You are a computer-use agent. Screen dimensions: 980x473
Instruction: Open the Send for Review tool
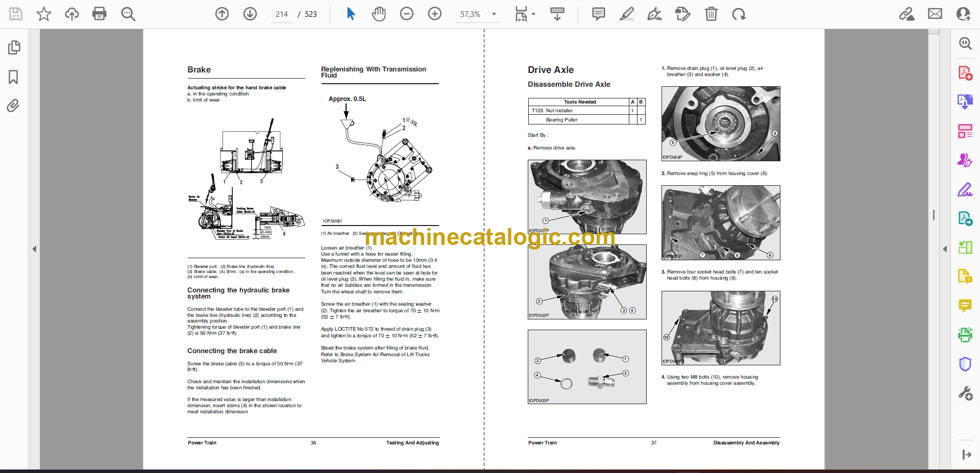[x=965, y=218]
